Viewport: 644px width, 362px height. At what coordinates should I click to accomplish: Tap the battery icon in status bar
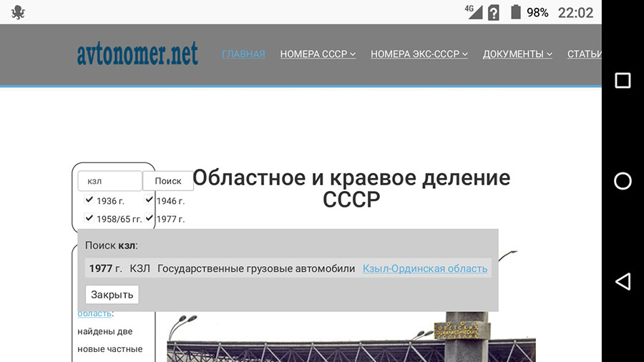point(515,12)
